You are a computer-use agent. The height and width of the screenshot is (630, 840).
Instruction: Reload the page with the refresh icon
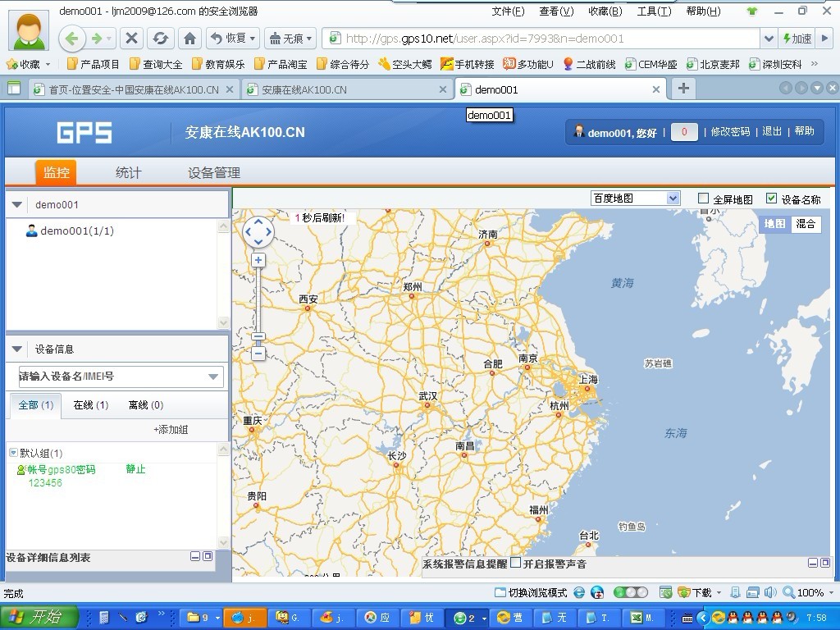coord(160,39)
